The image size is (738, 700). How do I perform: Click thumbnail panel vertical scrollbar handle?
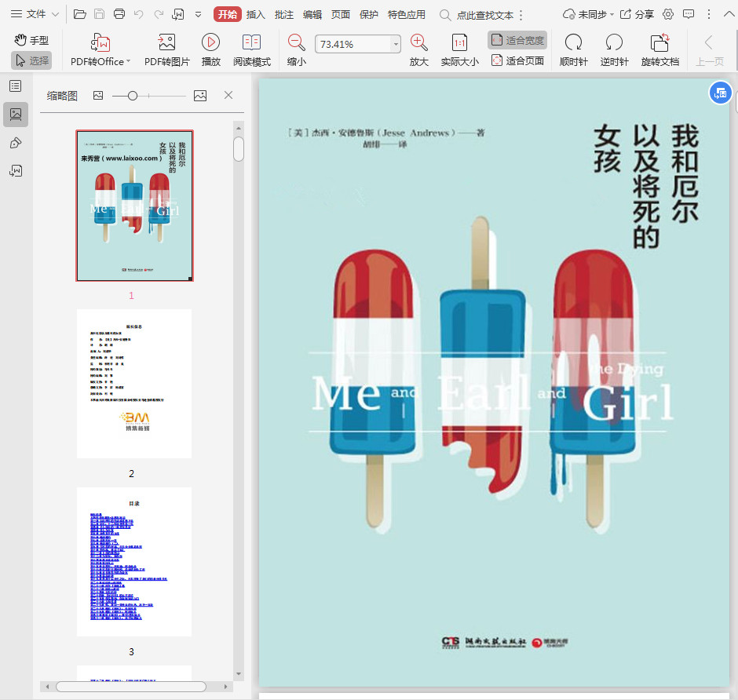[x=239, y=149]
